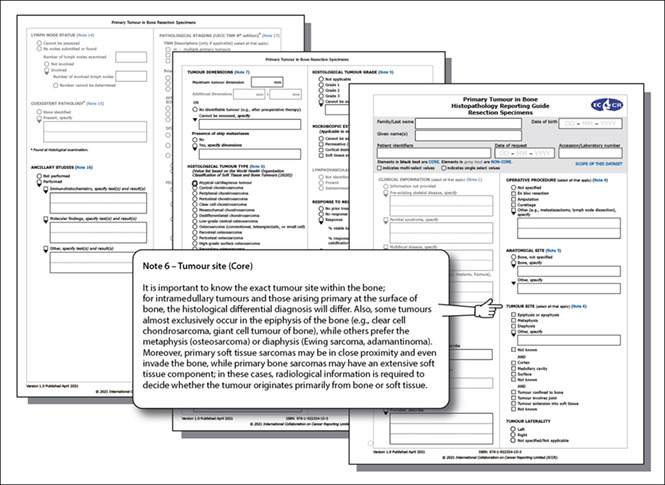Click the Maximum tumour dimension mm field
665x485 pixels.
click(x=267, y=82)
